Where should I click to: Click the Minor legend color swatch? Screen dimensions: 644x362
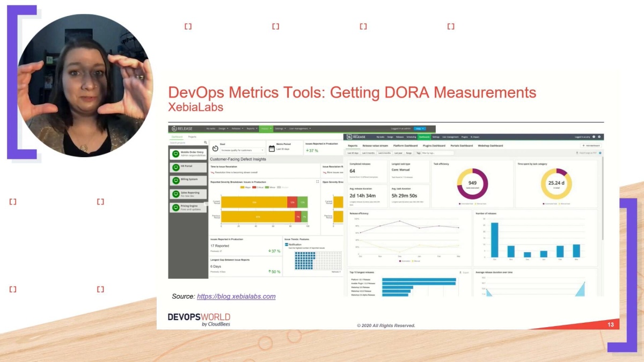point(266,187)
